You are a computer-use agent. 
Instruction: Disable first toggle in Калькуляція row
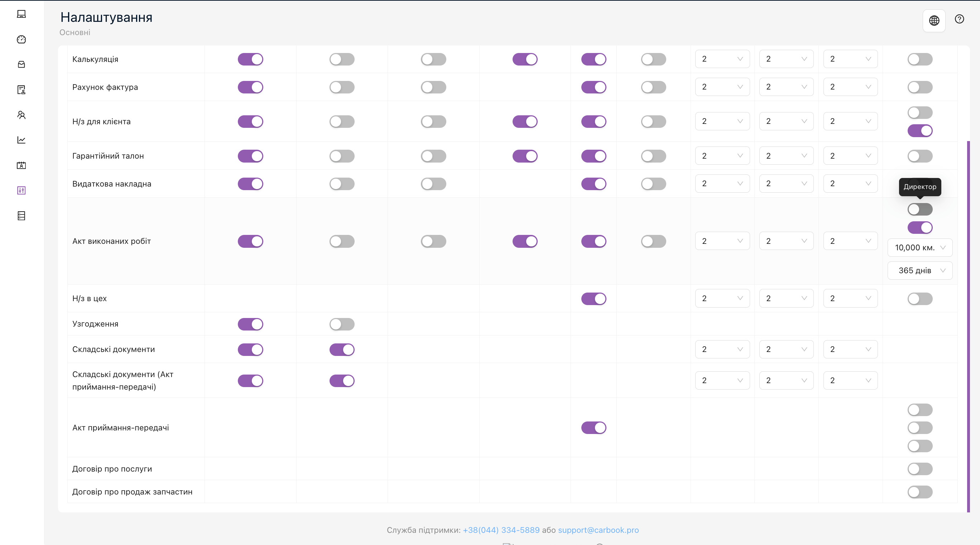point(250,59)
